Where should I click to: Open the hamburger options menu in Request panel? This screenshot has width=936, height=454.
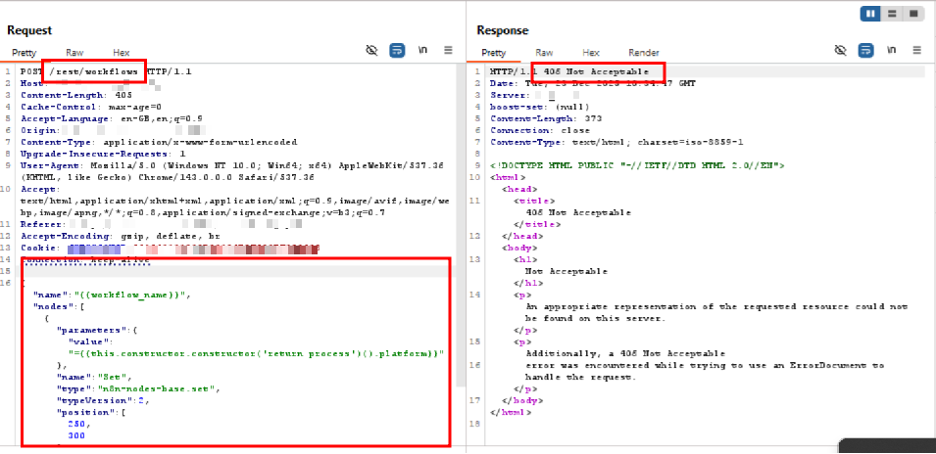click(448, 51)
